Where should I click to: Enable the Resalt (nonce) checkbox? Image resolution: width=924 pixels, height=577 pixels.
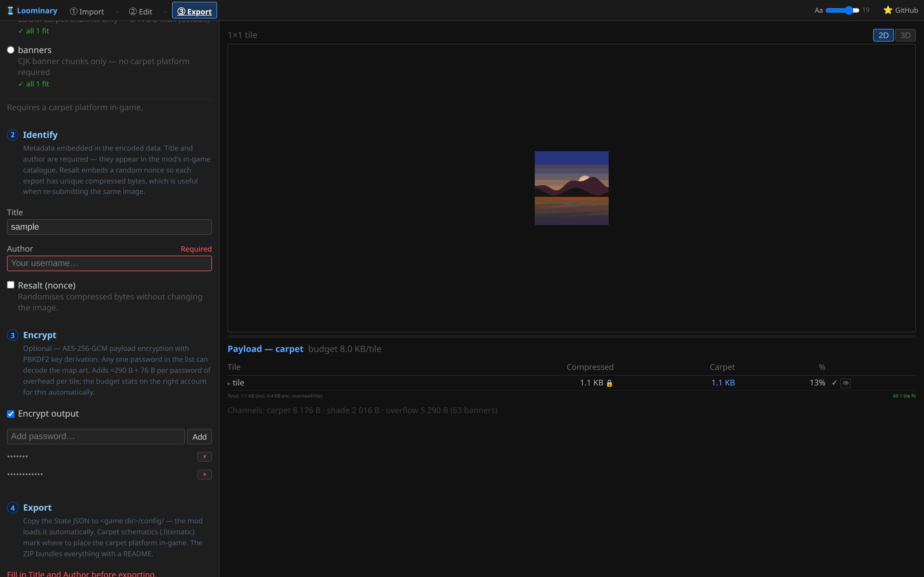click(x=11, y=285)
